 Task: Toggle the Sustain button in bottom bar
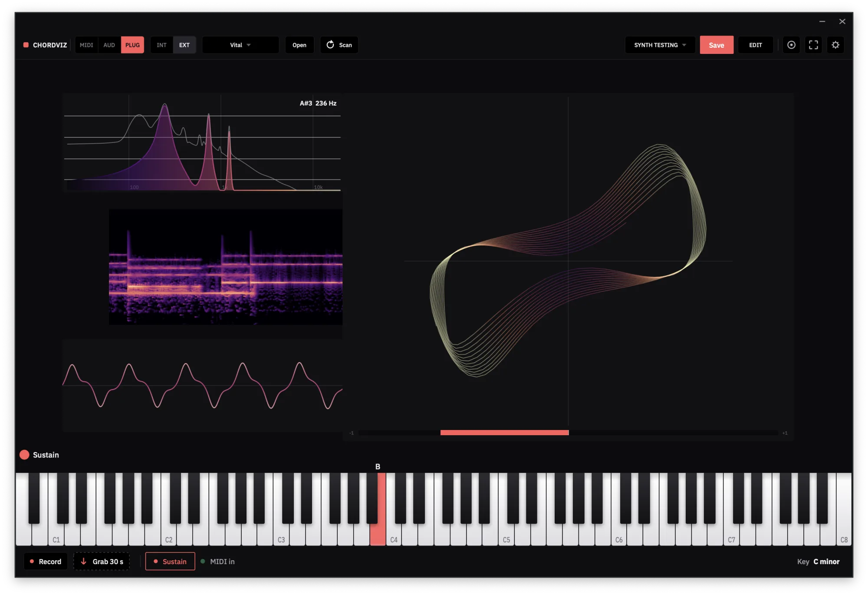(170, 561)
